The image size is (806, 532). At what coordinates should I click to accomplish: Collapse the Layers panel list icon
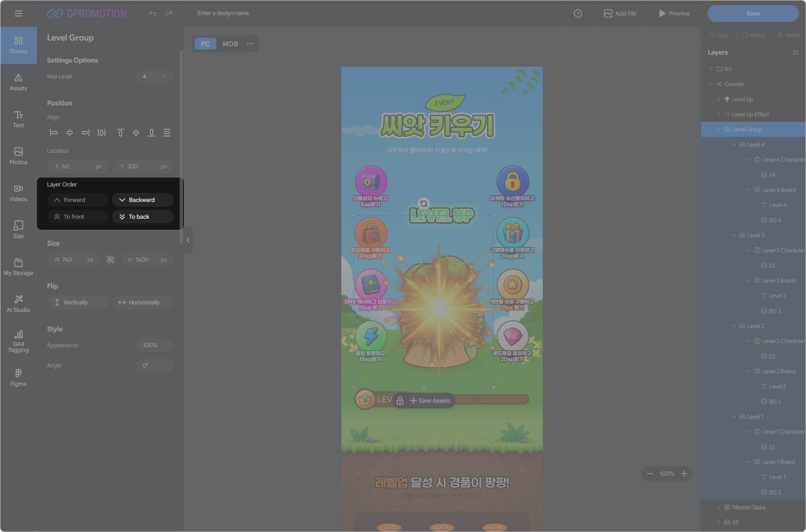(x=796, y=52)
